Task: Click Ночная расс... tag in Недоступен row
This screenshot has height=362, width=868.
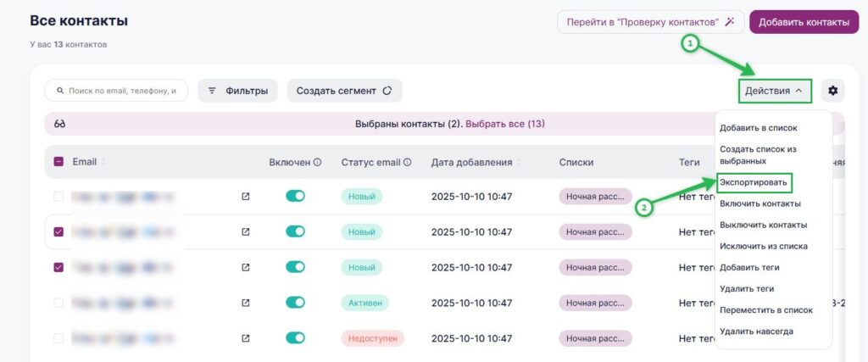Action: [x=595, y=338]
